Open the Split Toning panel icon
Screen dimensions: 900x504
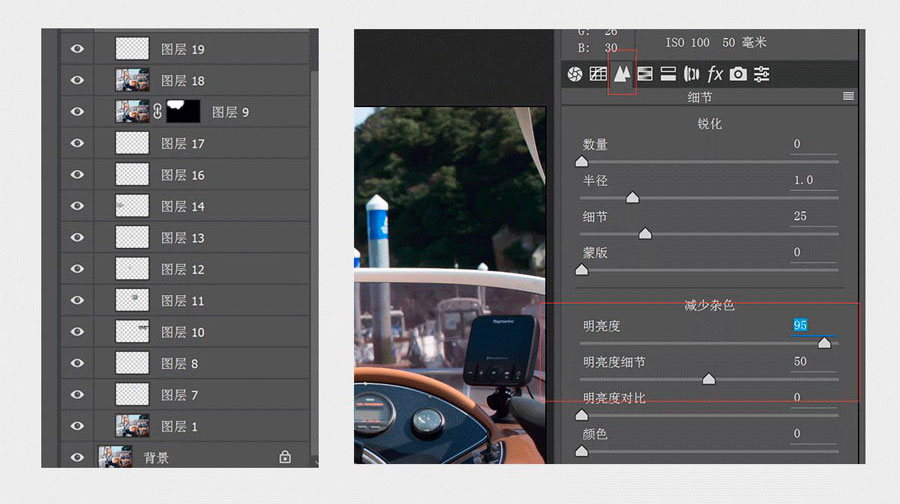tap(668, 74)
